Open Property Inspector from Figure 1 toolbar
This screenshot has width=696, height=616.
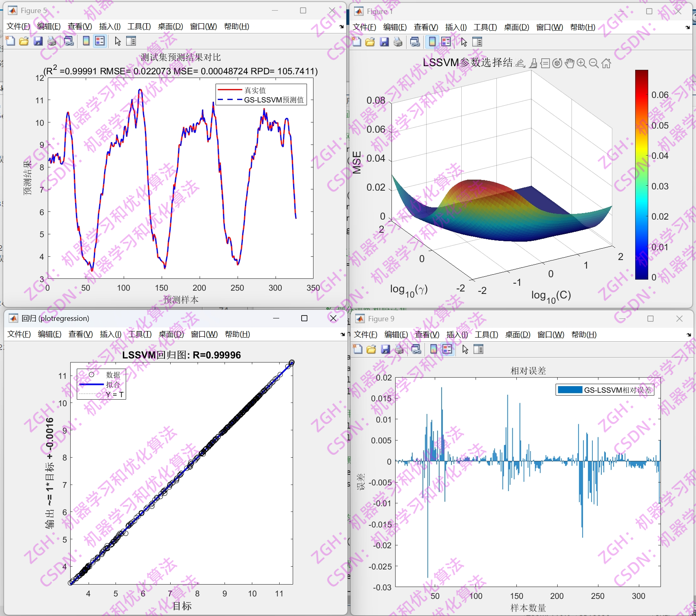point(477,42)
